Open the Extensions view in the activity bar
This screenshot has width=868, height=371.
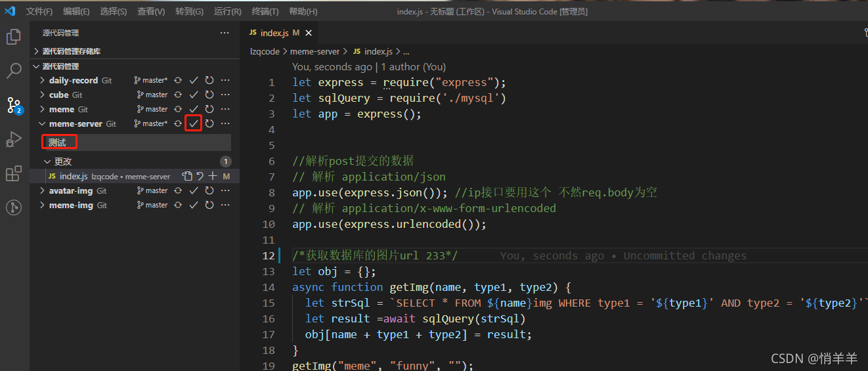click(14, 173)
